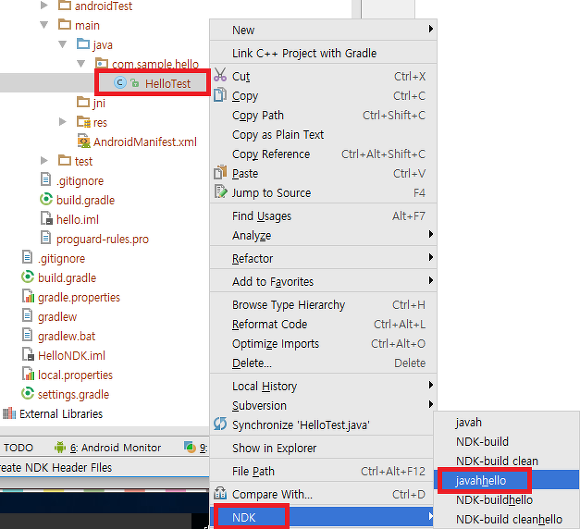
Task: Click the java source folder icon
Action: point(83,44)
